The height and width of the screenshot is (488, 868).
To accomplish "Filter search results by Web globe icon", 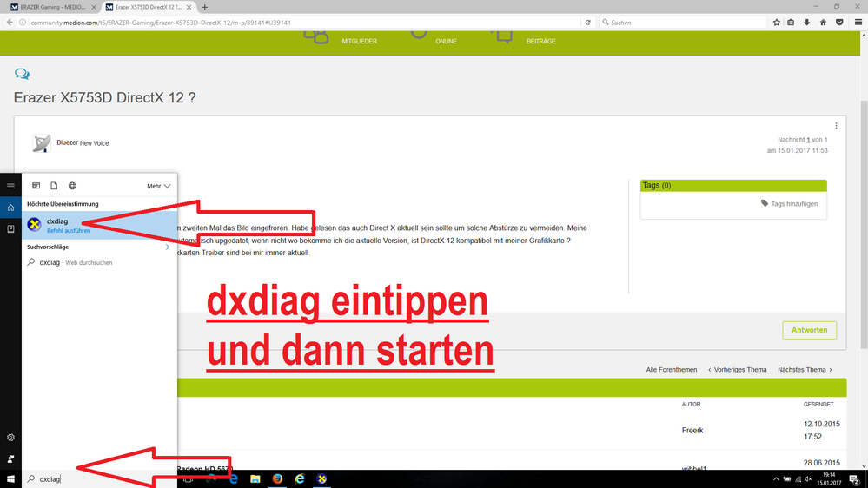I will (72, 186).
